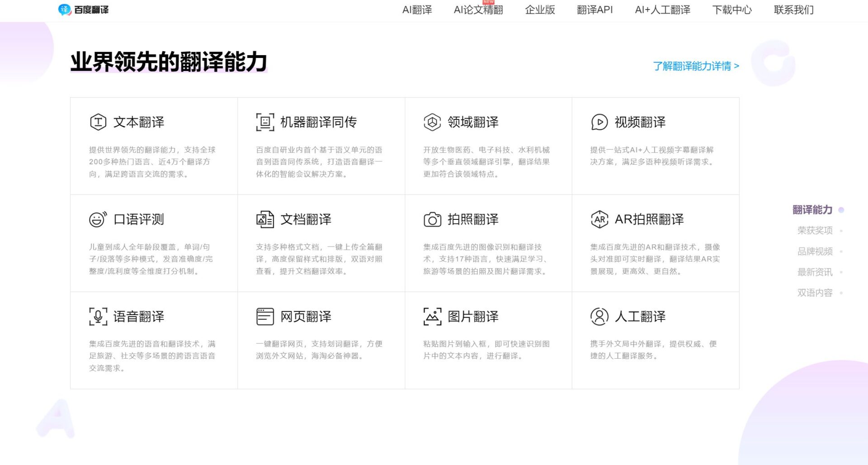Click the description starting 提供一站式AI+人工视频字幕

point(653,156)
